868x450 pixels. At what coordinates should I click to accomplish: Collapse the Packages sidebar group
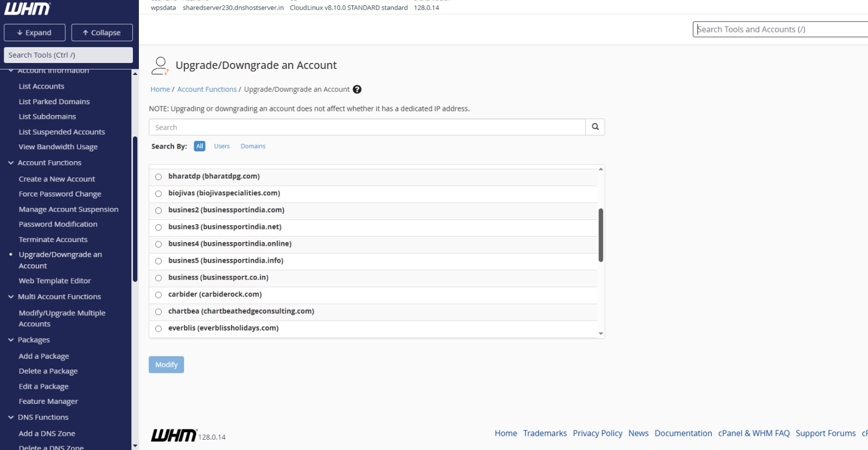point(11,340)
